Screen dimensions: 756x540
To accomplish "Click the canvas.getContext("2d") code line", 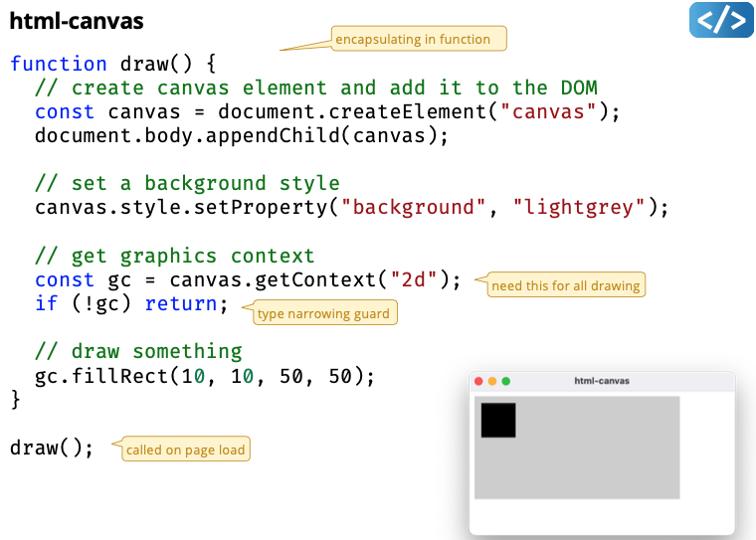I will click(248, 279).
